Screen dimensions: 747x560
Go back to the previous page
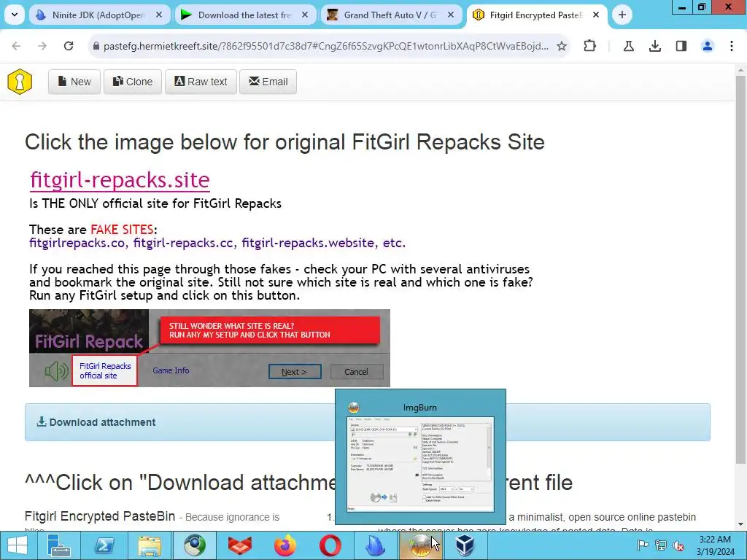pos(16,46)
